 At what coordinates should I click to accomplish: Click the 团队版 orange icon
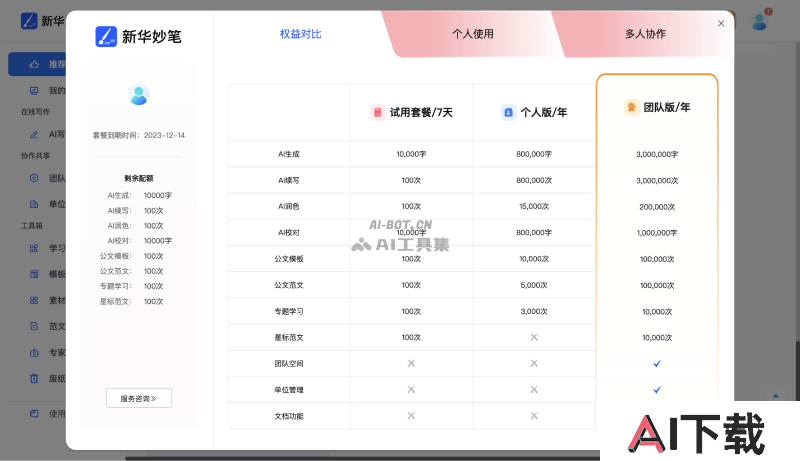pos(632,107)
